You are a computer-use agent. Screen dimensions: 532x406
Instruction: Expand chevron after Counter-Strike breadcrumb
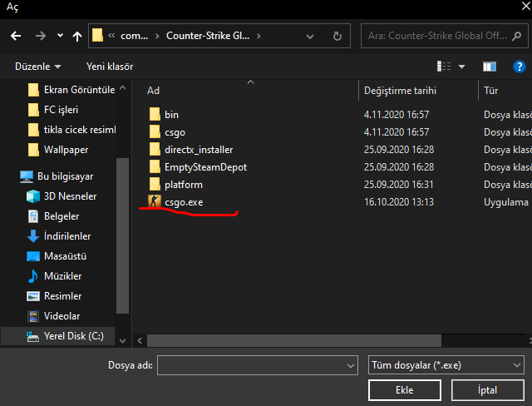(259, 36)
